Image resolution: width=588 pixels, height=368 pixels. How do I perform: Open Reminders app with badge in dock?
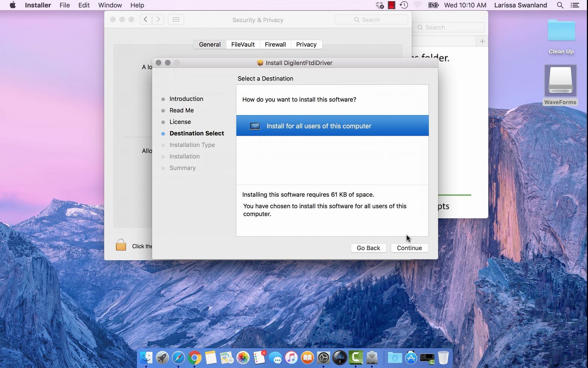click(259, 357)
